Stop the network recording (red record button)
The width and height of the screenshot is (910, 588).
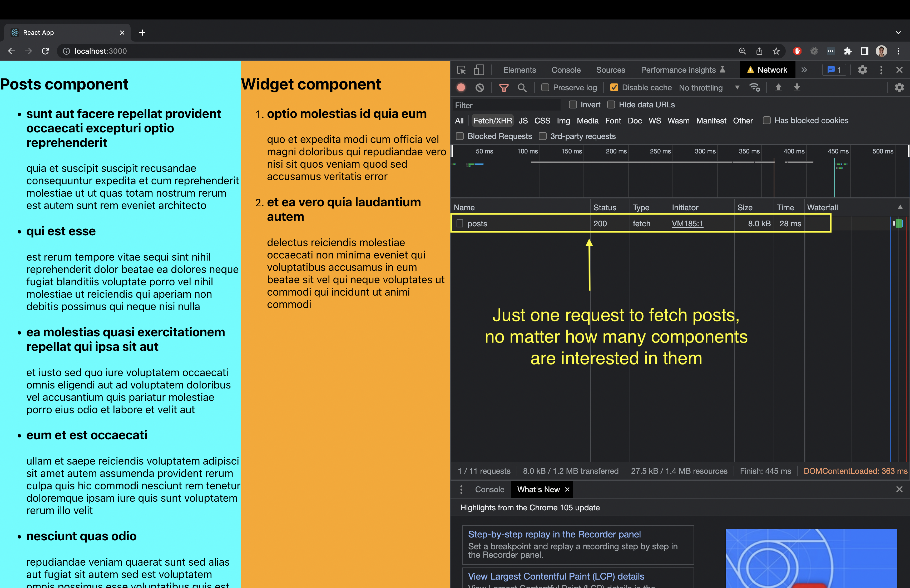(461, 87)
